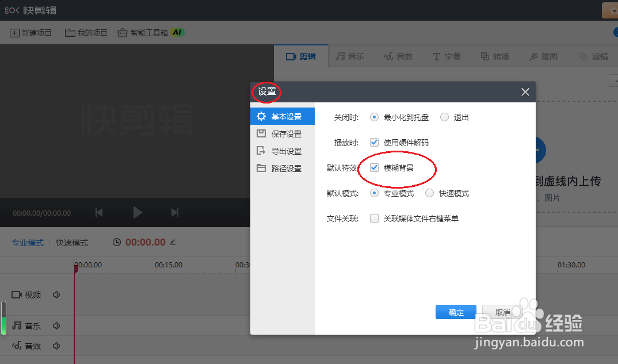The image size is (618, 364).
Task: Jump to previous frame in player
Action: [99, 213]
